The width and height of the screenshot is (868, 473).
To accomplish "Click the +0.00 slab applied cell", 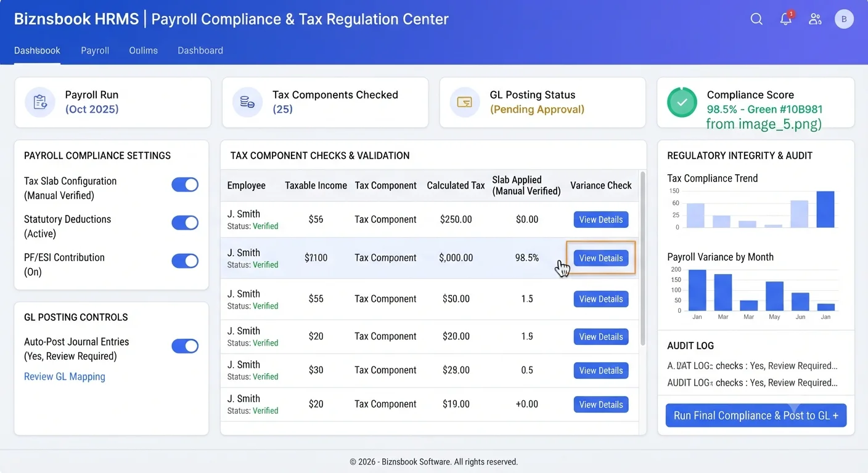I will pos(527,404).
